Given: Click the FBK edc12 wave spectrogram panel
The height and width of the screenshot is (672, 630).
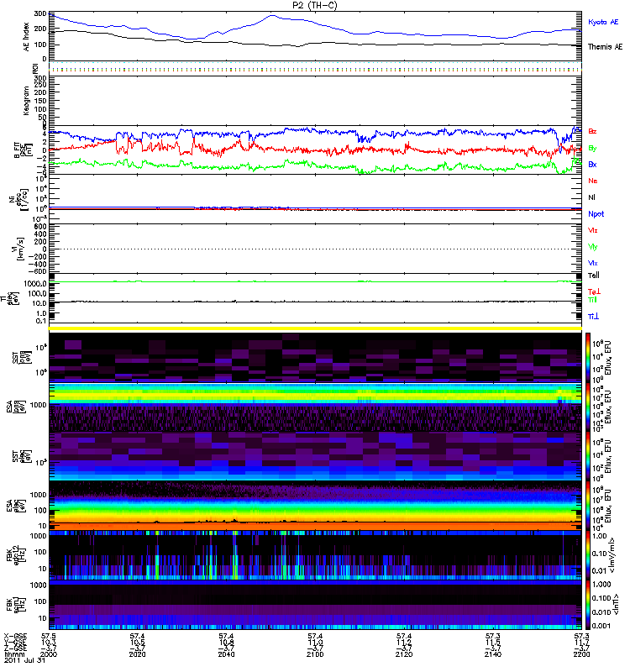Looking at the screenshot, I should click(x=315, y=555).
